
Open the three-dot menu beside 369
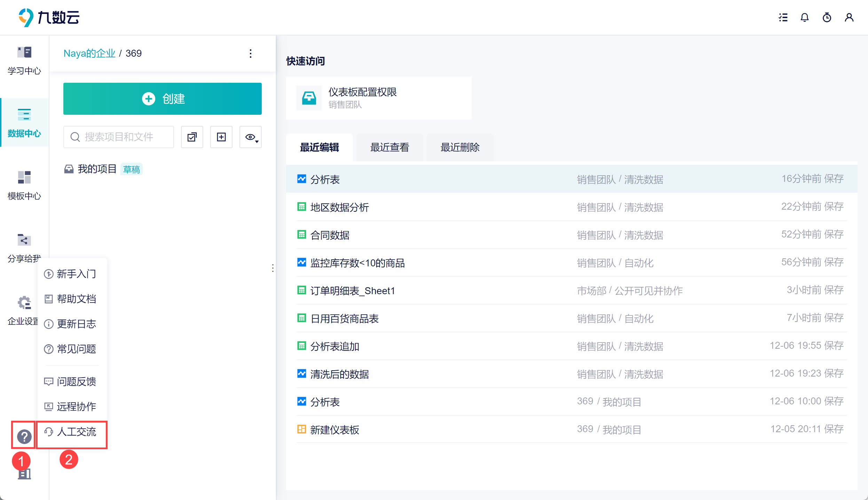tap(251, 54)
